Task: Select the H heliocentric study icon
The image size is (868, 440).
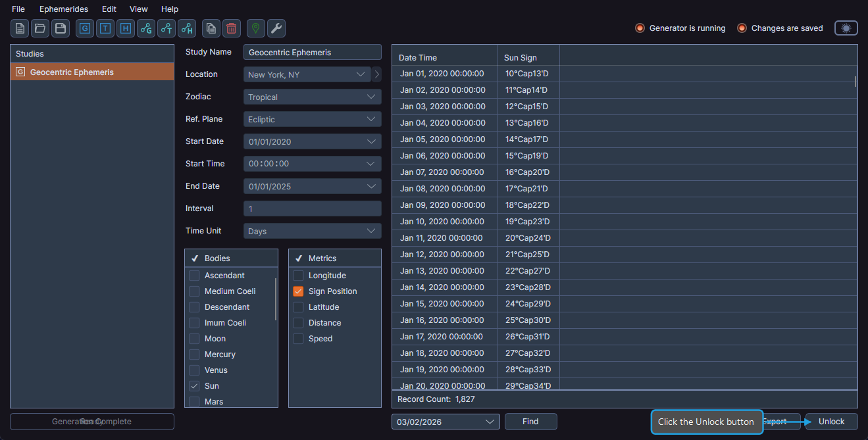Action: 125,28
